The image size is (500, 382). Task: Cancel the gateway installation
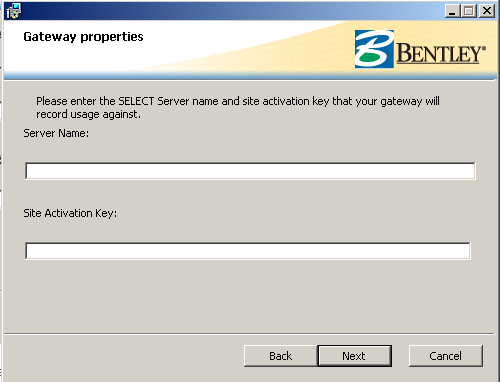coord(446,356)
